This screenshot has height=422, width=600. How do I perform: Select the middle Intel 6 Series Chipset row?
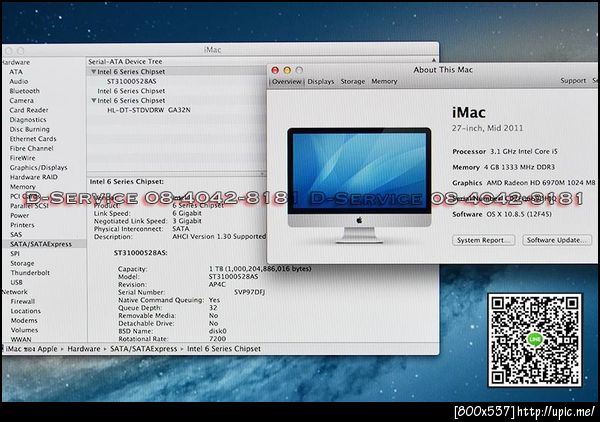pyautogui.click(x=131, y=91)
